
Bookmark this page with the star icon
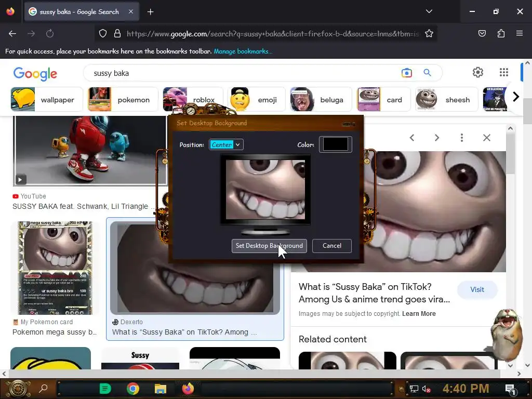429,34
